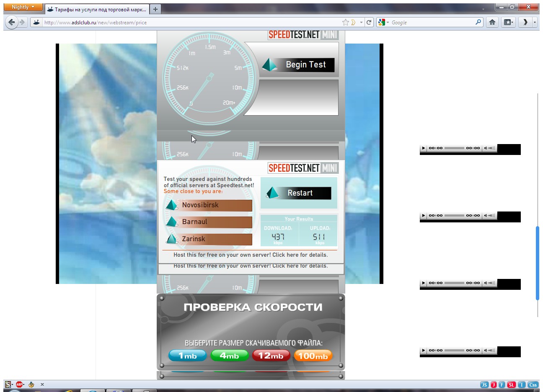Image resolution: width=543 pixels, height=392 pixels.
Task: Expand the Google search engine dropdown
Action: click(x=383, y=22)
